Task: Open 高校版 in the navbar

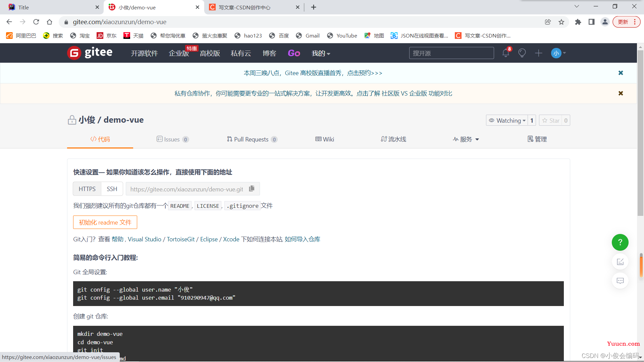Action: click(x=210, y=53)
